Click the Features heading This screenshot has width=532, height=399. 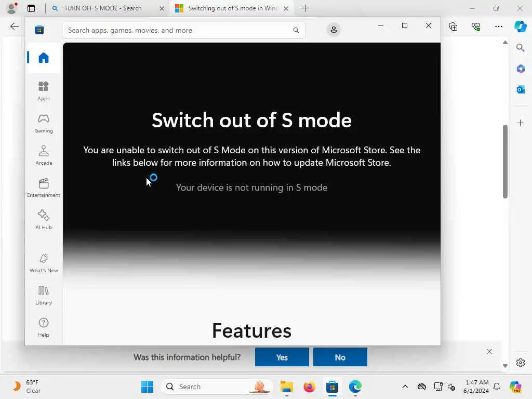pyautogui.click(x=252, y=331)
